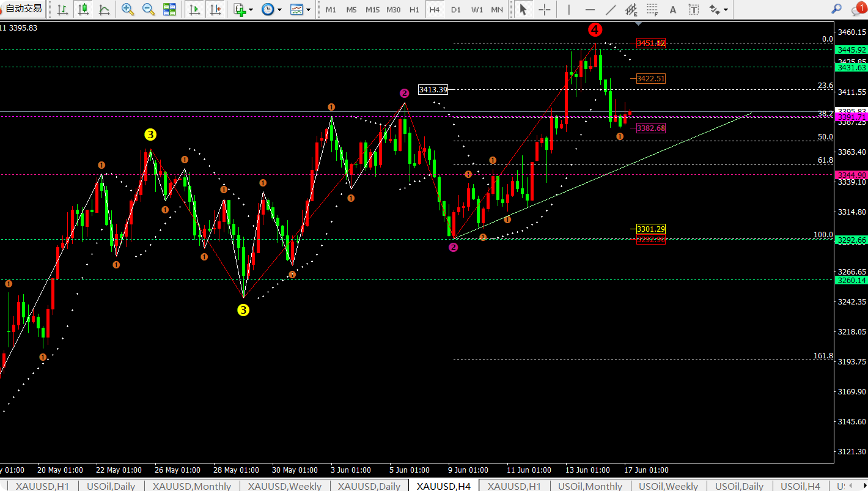868x491 pixels.
Task: Toggle candlestick chart display mode
Action: point(84,9)
